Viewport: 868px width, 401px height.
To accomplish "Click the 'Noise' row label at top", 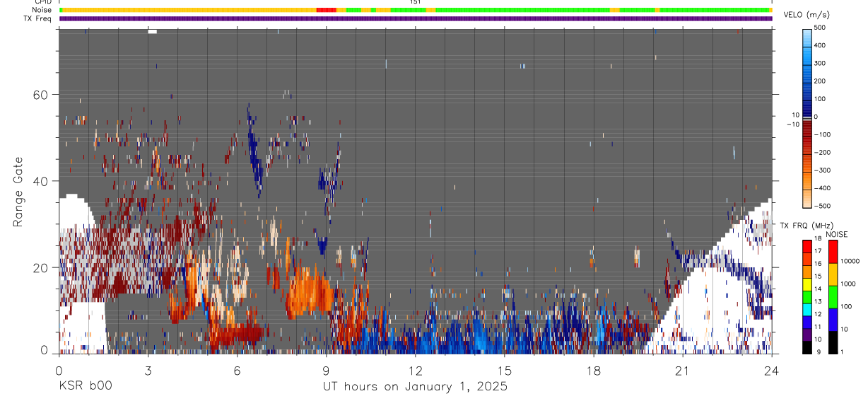I will (x=42, y=10).
